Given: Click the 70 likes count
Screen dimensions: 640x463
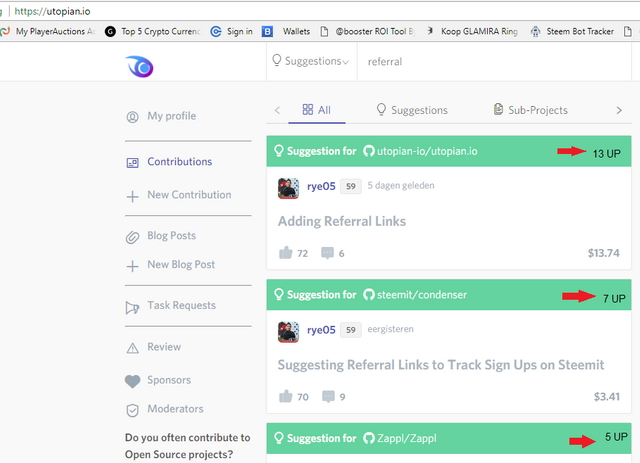Looking at the screenshot, I should 303,397.
